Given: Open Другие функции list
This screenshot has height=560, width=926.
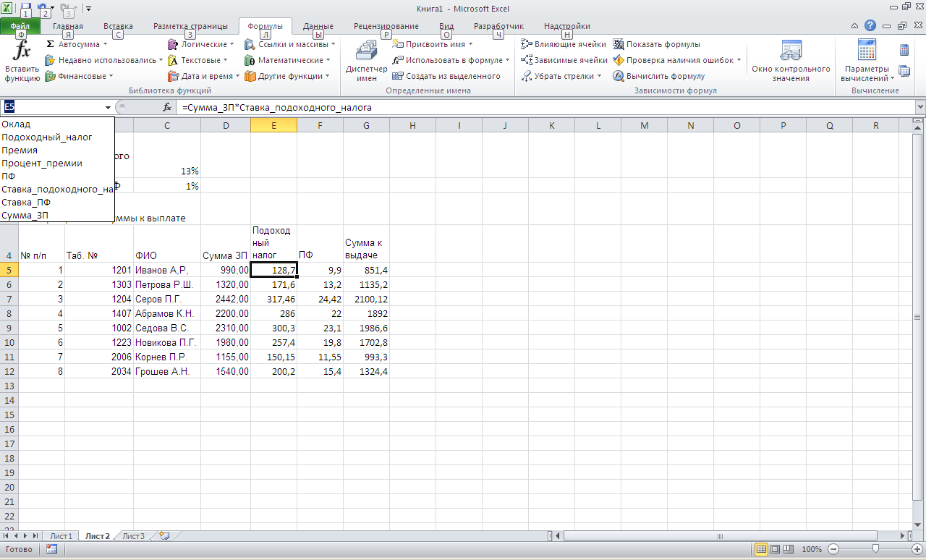Looking at the screenshot, I should 286,76.
